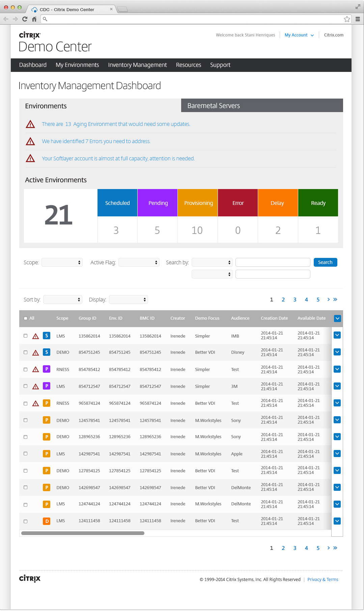Open the first Search by dropdown

(x=212, y=262)
